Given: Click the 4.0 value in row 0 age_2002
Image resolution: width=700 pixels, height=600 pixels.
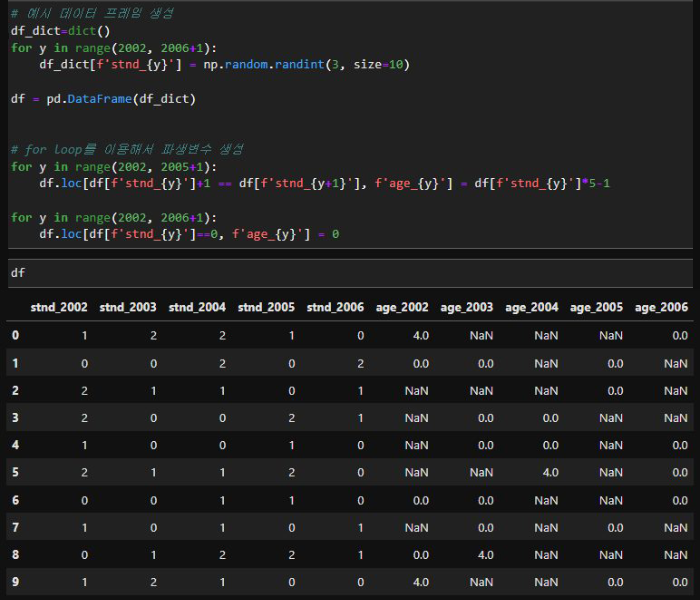Looking at the screenshot, I should tap(421, 335).
